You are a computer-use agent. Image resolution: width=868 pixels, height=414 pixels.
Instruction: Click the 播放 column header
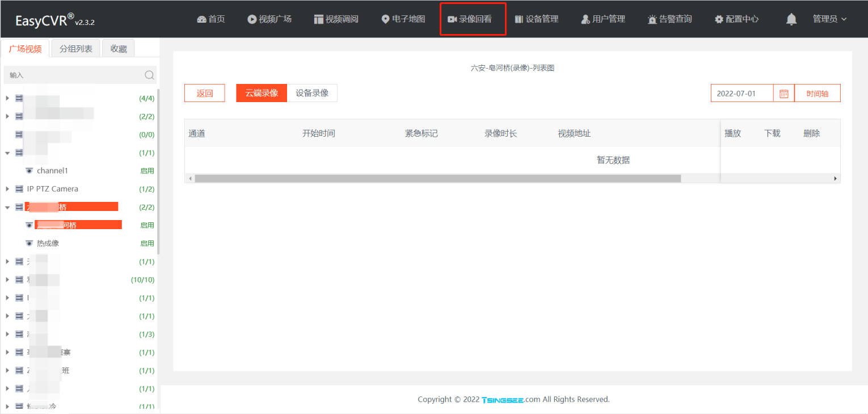point(733,133)
